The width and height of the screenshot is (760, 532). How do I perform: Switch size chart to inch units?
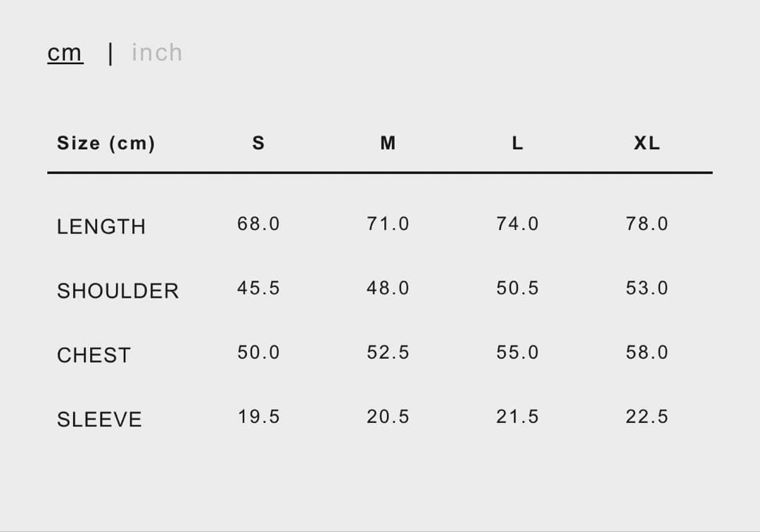157,53
